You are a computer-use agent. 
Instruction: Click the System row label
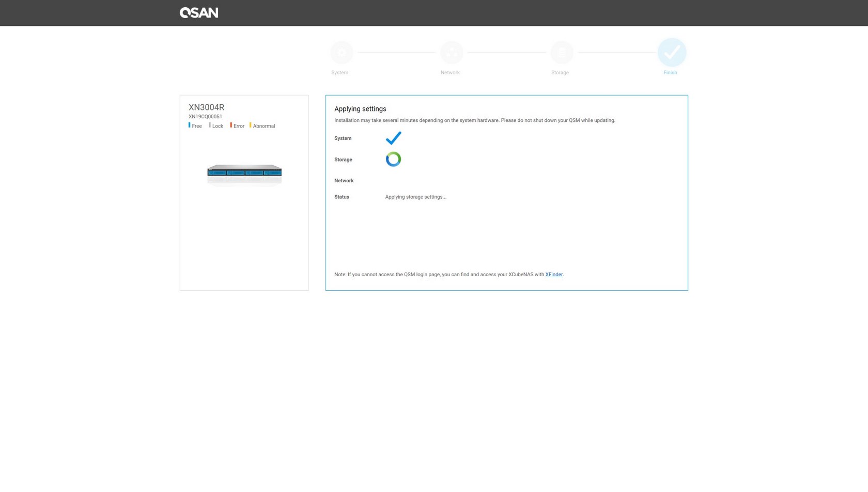click(343, 138)
